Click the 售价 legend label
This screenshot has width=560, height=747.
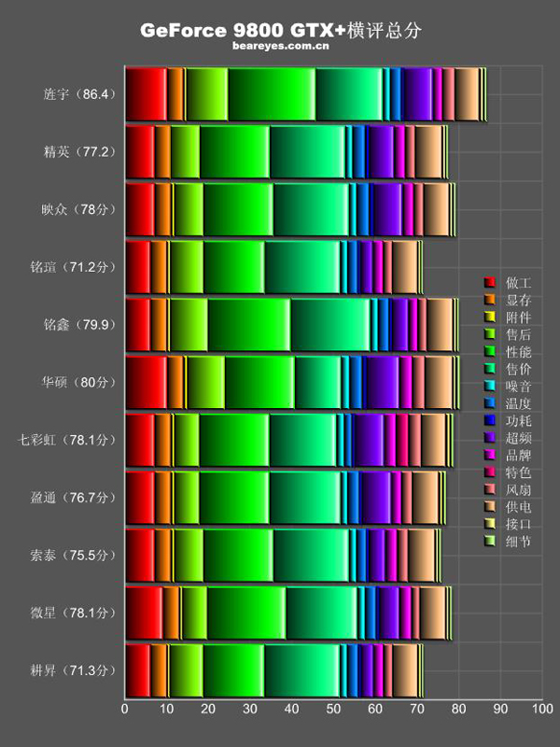[518, 369]
